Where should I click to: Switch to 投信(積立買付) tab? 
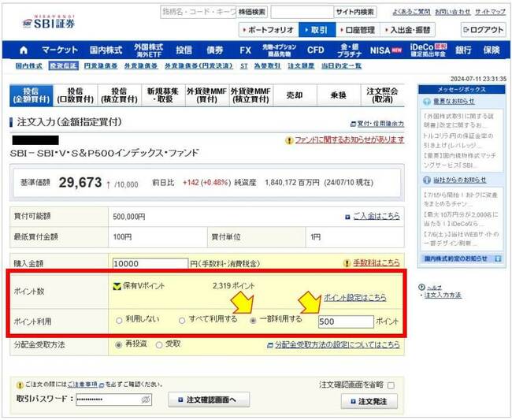tap(120, 95)
